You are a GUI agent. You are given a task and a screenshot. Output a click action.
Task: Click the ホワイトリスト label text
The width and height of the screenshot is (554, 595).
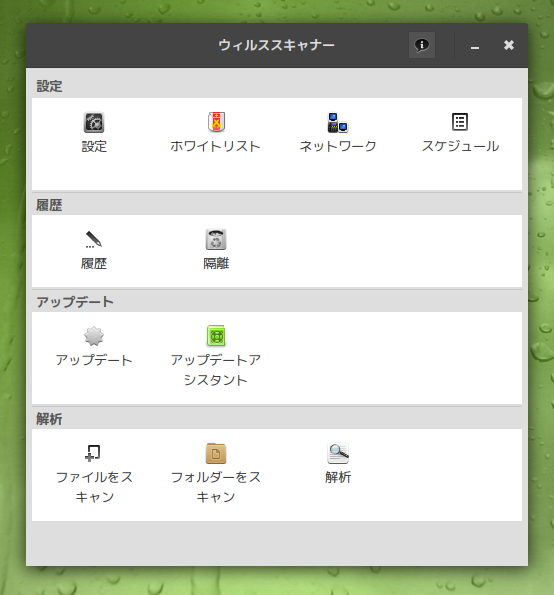pyautogui.click(x=215, y=146)
